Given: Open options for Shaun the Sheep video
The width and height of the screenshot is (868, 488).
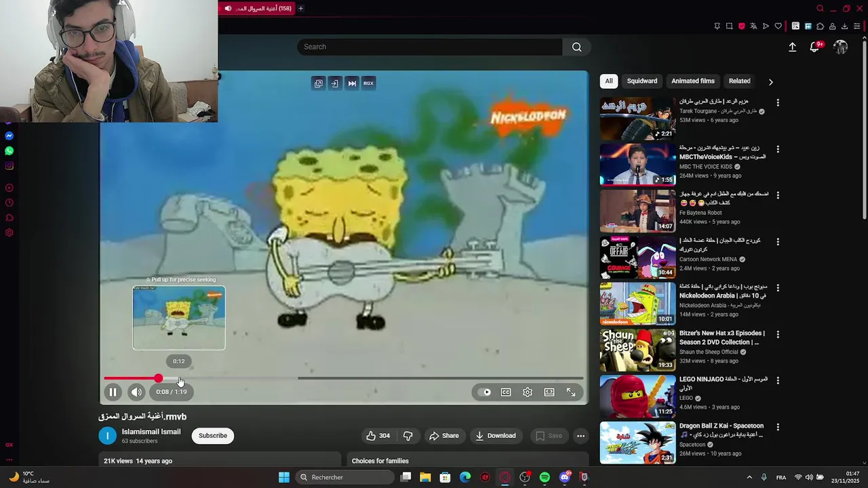Looking at the screenshot, I should click(x=778, y=334).
